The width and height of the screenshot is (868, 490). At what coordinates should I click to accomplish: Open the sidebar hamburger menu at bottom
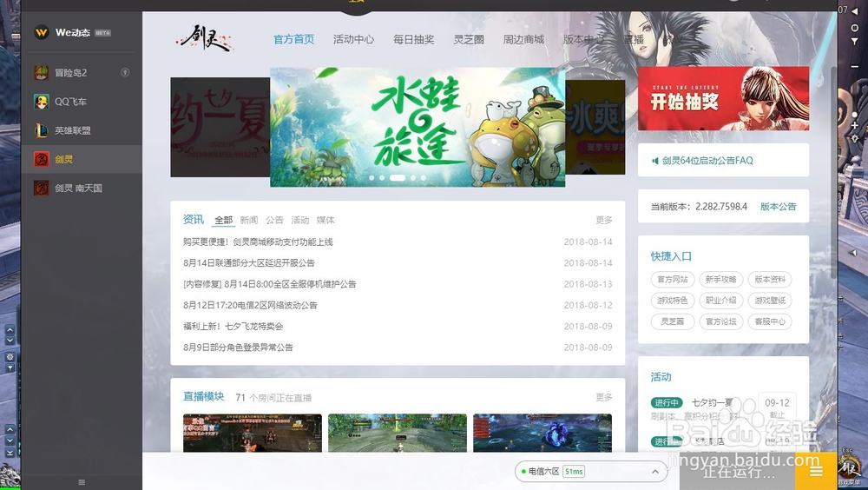tap(82, 482)
